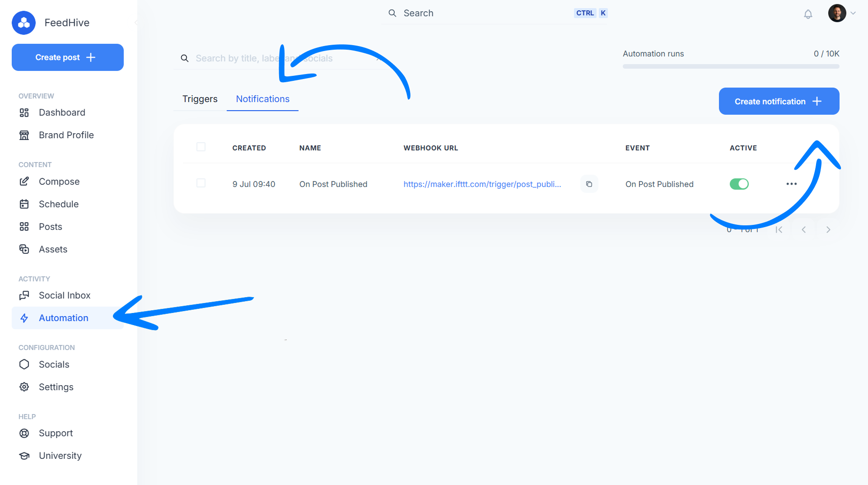Viewport: 868px width, 485px height.
Task: Open the maker.ifttt.com webhook link
Action: [482, 184]
